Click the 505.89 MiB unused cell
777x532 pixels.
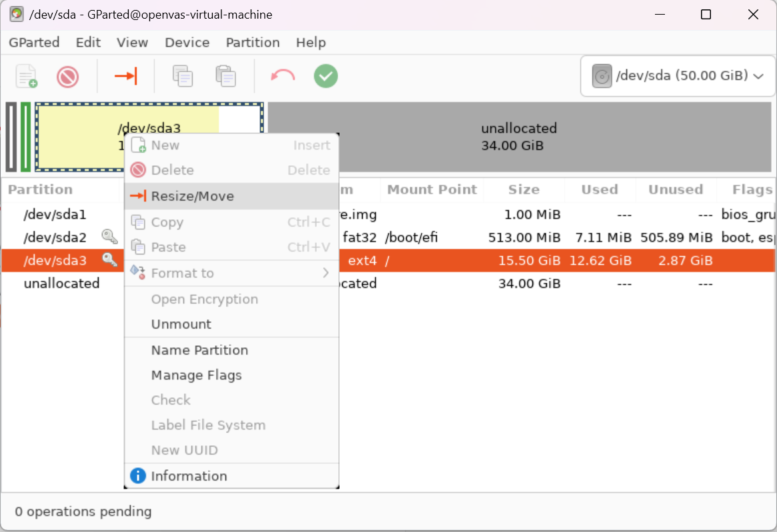point(676,238)
